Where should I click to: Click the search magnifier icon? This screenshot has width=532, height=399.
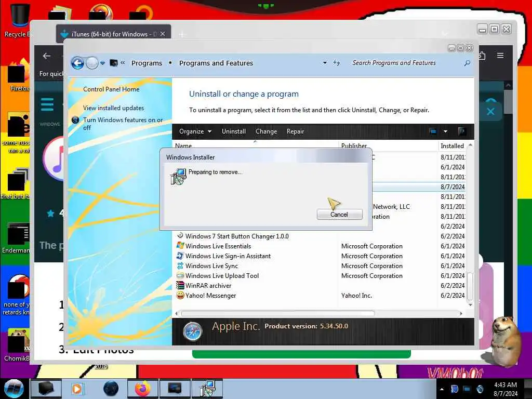pyautogui.click(x=467, y=63)
